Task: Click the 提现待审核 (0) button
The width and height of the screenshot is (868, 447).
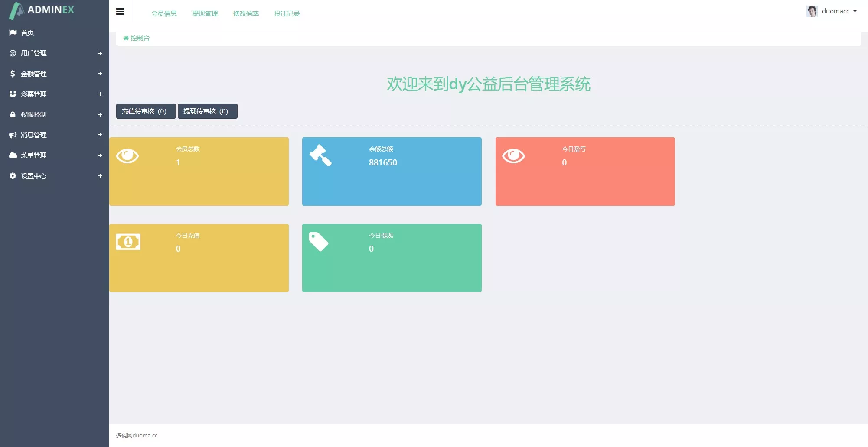Action: point(207,111)
